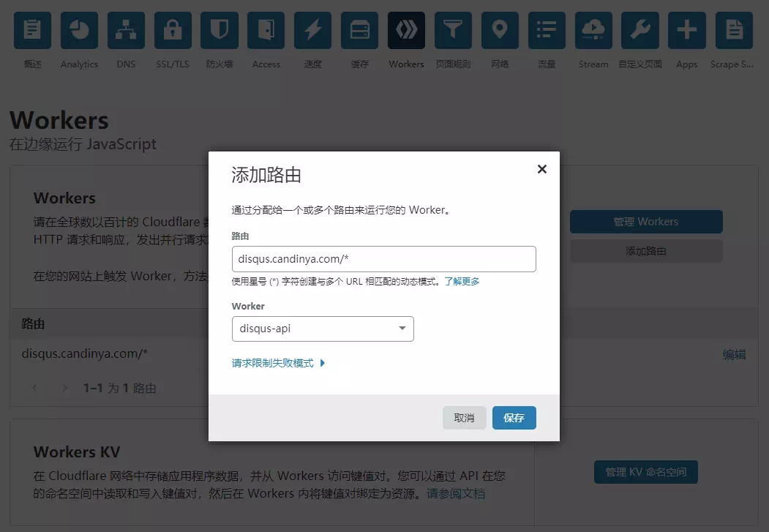The height and width of the screenshot is (532, 769).
Task: Click the 1–1 为 1 路由 pagination text
Action: click(x=120, y=389)
